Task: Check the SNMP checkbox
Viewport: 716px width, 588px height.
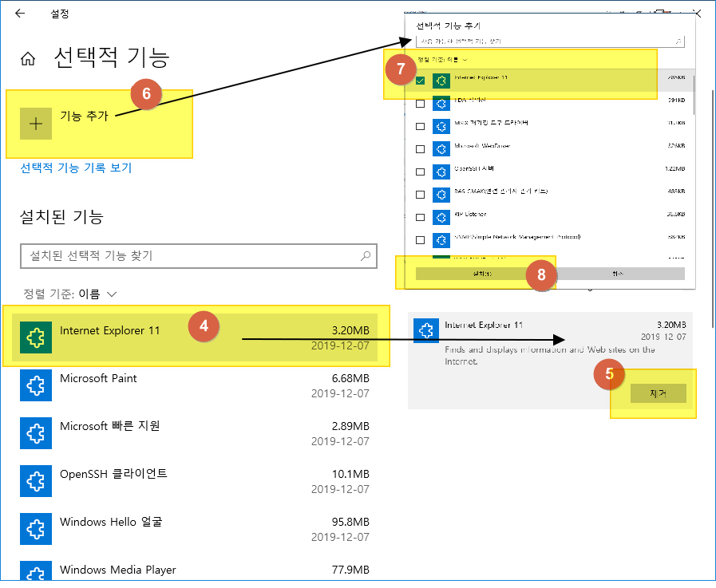Action: click(x=420, y=240)
